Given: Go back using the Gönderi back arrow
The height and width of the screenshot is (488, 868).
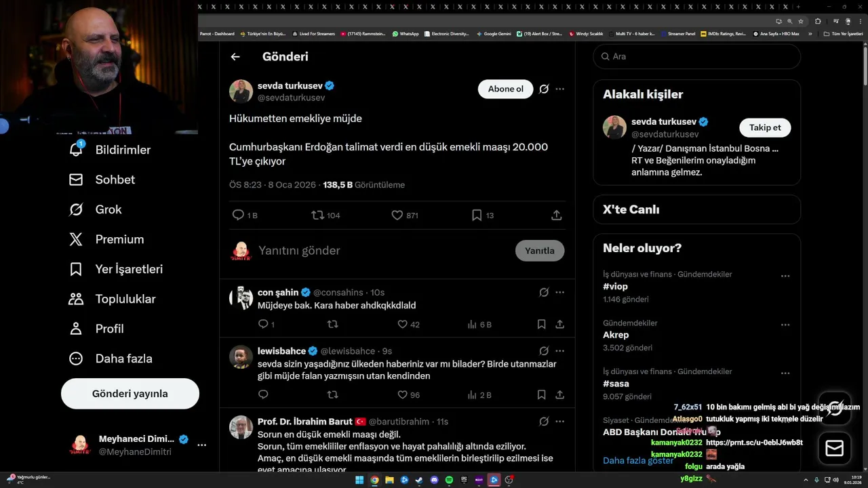Looking at the screenshot, I should [x=235, y=57].
